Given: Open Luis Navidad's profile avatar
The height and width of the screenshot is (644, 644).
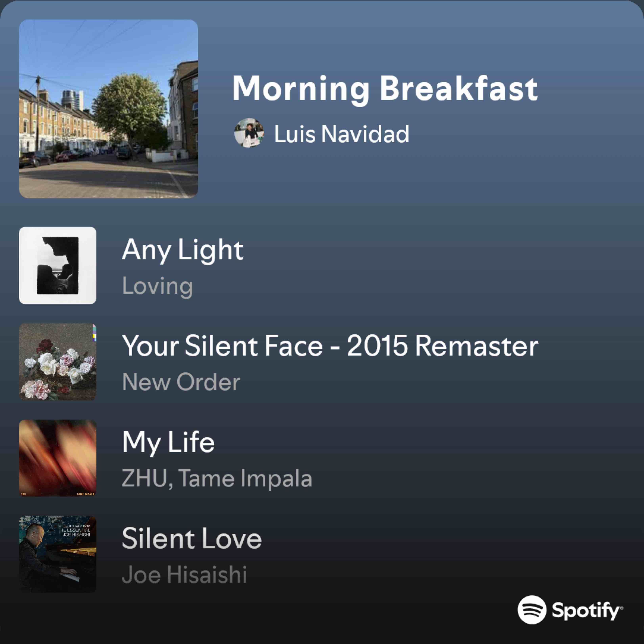Looking at the screenshot, I should (249, 133).
